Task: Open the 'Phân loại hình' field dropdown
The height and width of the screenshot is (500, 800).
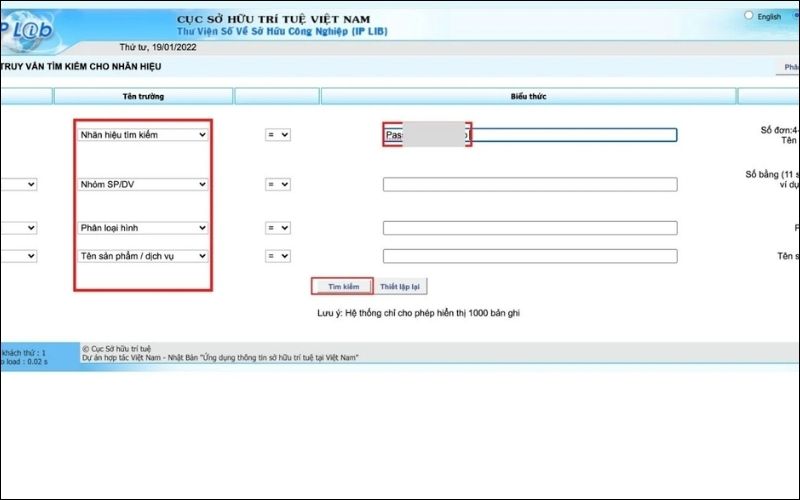Action: tap(143, 228)
